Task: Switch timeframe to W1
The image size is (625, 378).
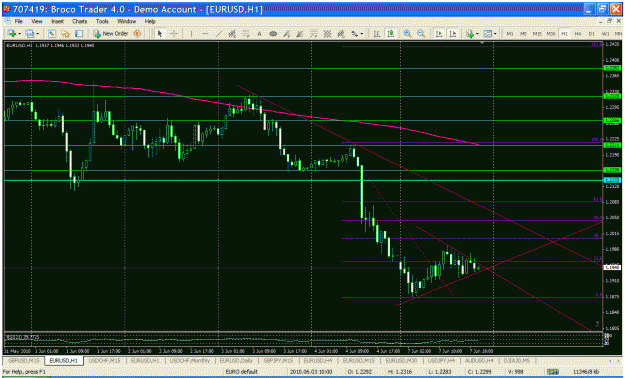Action: pos(605,34)
